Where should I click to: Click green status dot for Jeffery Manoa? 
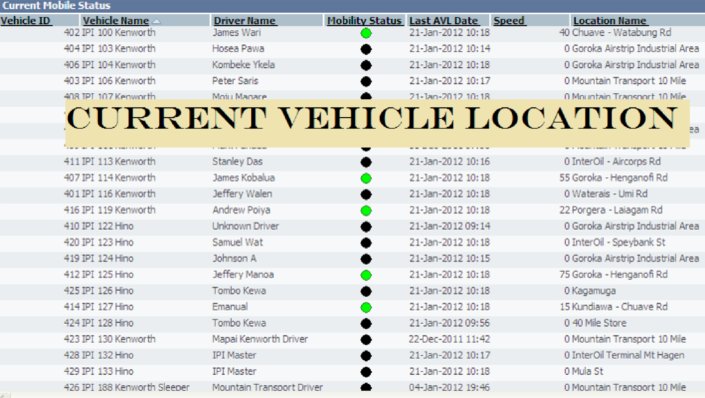tap(366, 275)
